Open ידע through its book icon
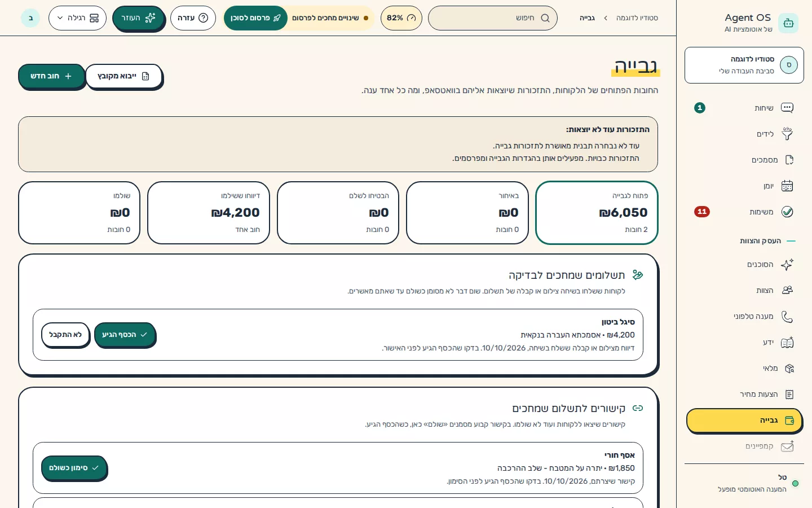The width and height of the screenshot is (812, 508). (x=787, y=342)
